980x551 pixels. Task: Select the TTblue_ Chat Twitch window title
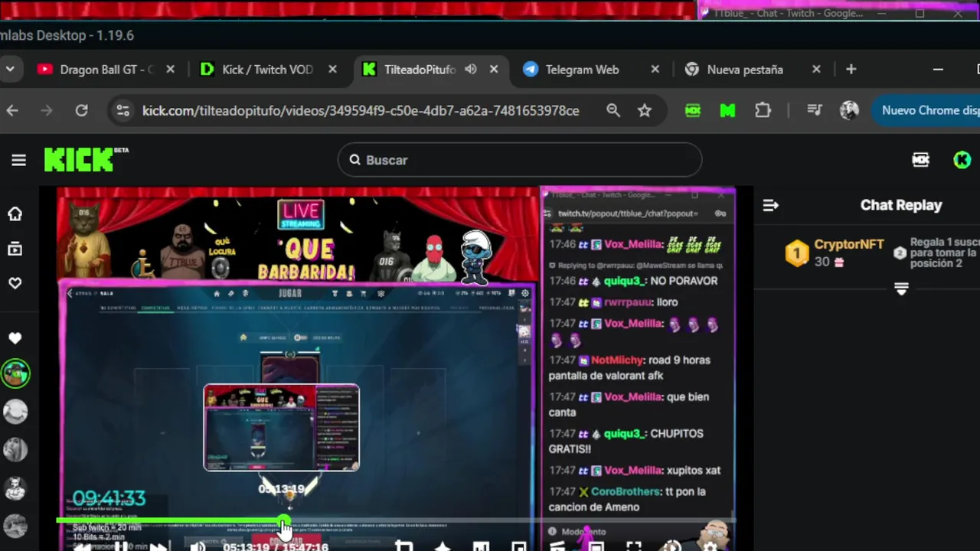788,14
